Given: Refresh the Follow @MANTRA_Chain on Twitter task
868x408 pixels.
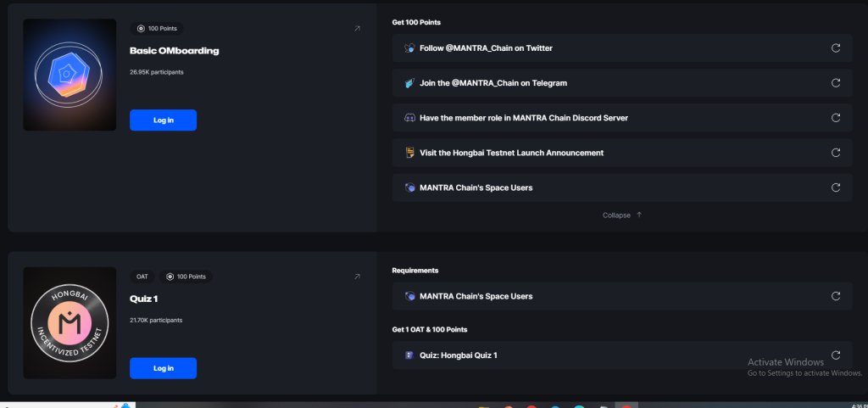Looking at the screenshot, I should coord(836,48).
